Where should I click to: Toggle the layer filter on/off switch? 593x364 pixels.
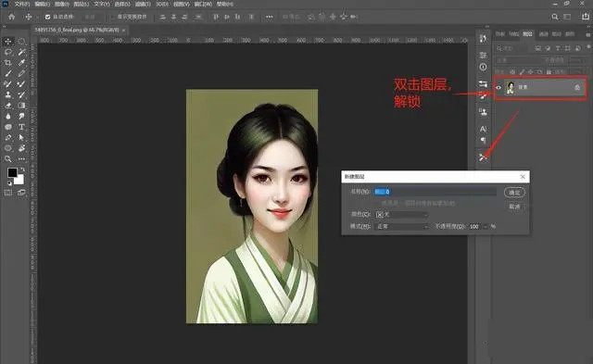coord(588,47)
